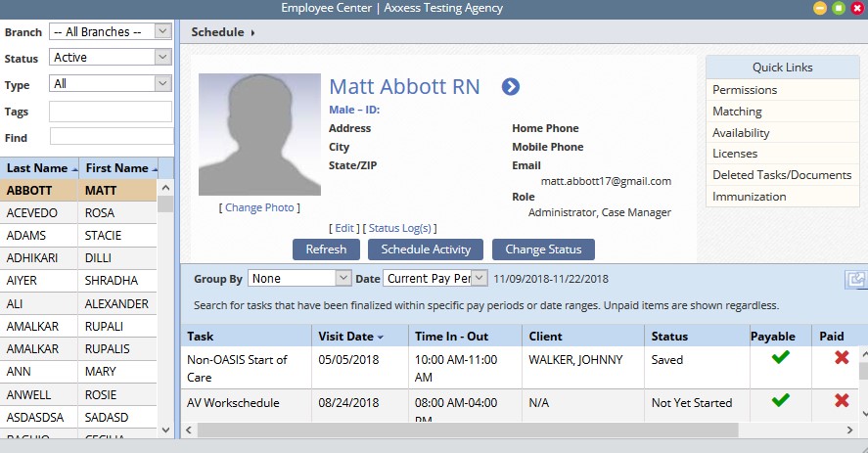The image size is (868, 453).
Task: Click the Schedule breadcrumb arrow
Action: [252, 32]
